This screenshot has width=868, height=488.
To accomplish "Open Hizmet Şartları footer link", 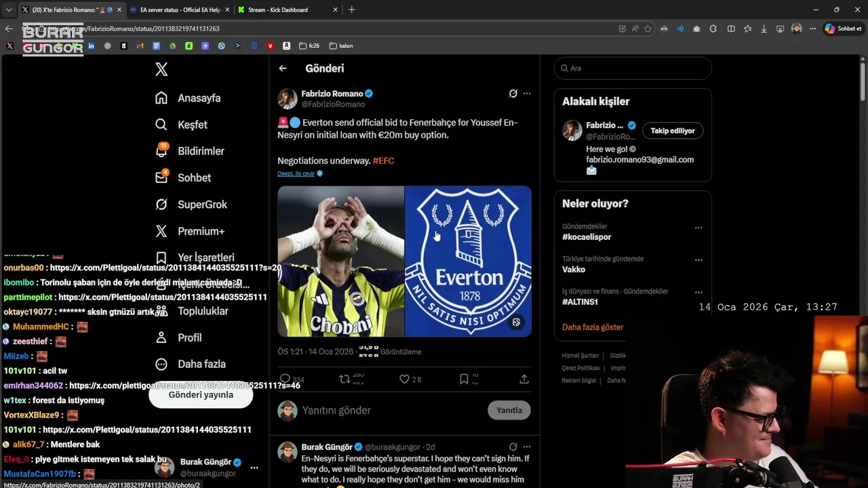I will (x=580, y=356).
